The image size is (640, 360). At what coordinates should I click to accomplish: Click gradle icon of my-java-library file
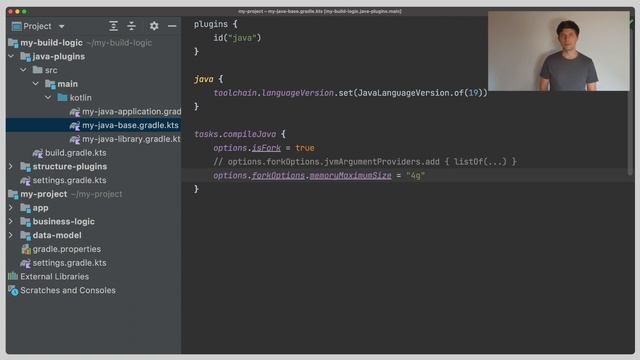[x=75, y=140]
